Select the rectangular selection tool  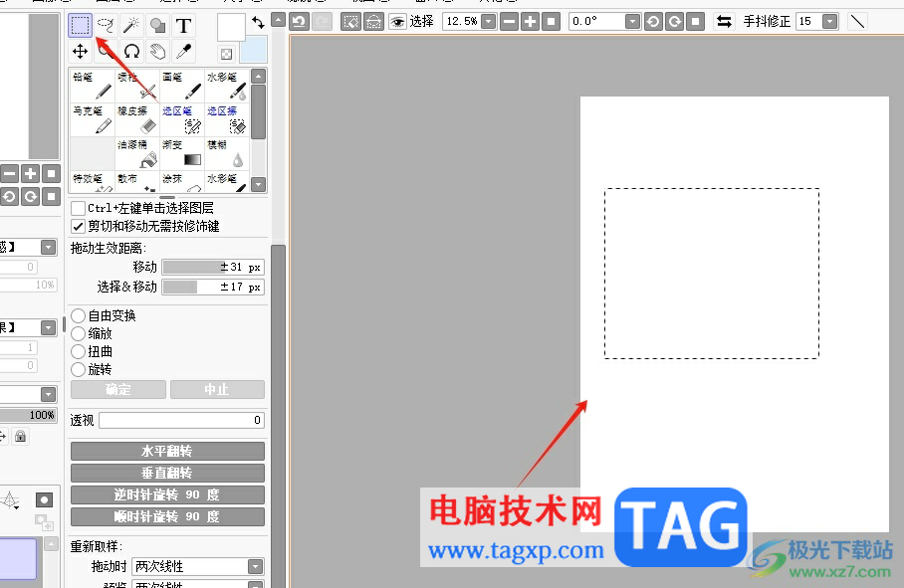pyautogui.click(x=80, y=25)
